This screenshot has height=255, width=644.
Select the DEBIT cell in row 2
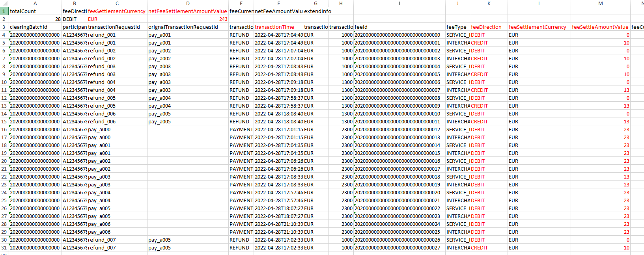pos(74,19)
